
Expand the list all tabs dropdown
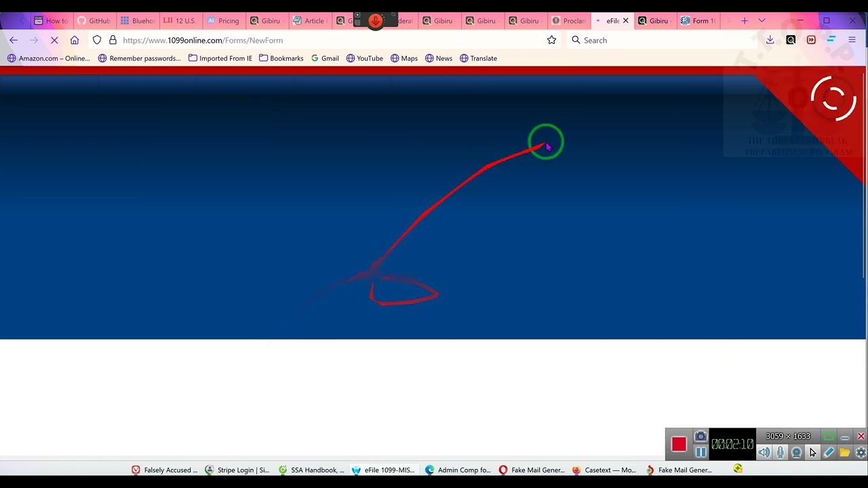762,21
